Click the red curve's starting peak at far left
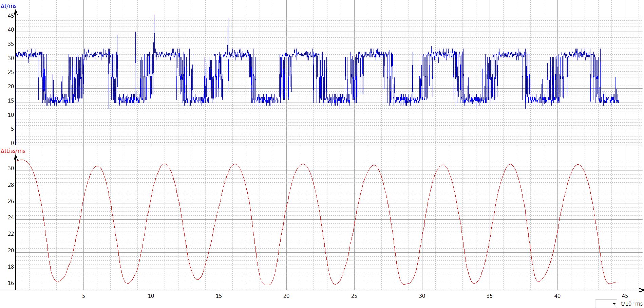 (21, 160)
